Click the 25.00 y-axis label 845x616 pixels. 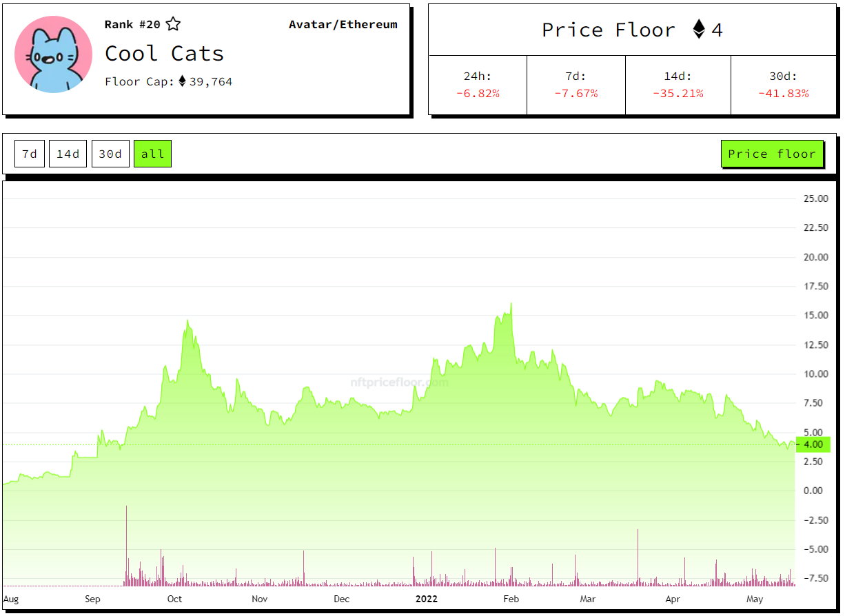[815, 198]
